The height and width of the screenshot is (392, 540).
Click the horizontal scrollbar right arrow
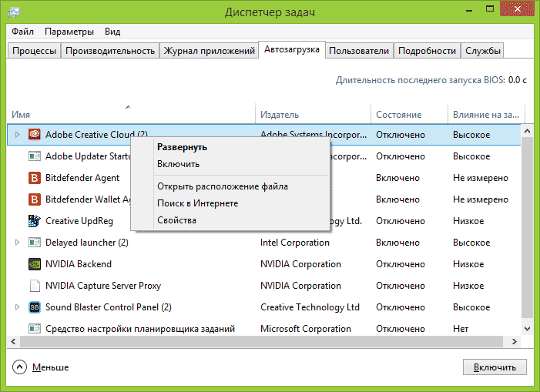click(x=515, y=341)
